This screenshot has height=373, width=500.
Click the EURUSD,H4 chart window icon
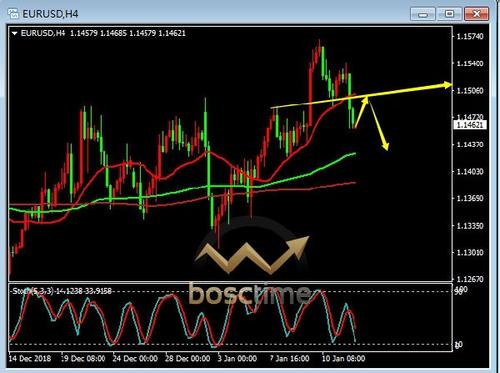pyautogui.click(x=13, y=14)
